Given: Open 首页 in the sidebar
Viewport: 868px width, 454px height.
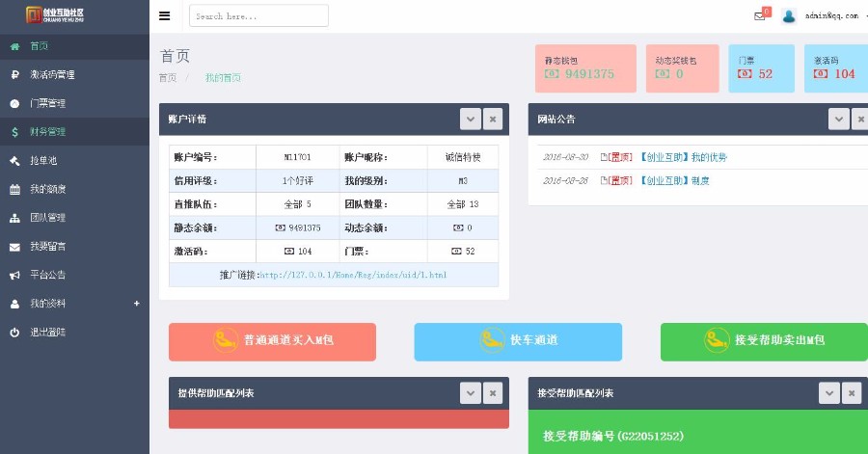Looking at the screenshot, I should coord(74,46).
